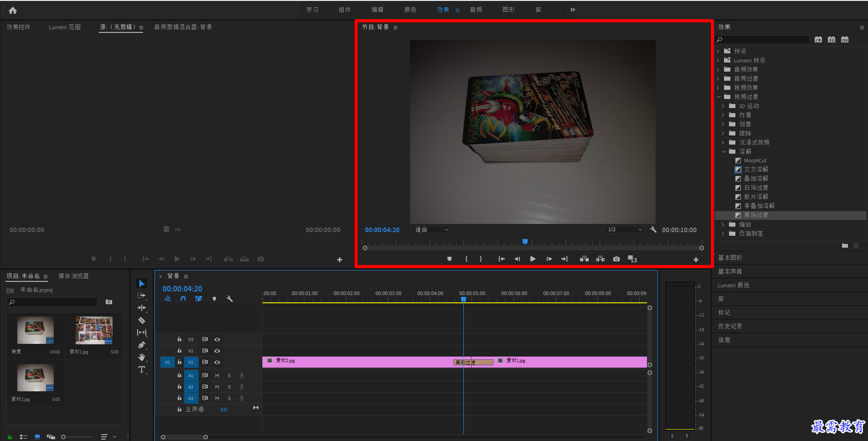
Task: Toggle lock on V3 track
Action: coord(180,339)
